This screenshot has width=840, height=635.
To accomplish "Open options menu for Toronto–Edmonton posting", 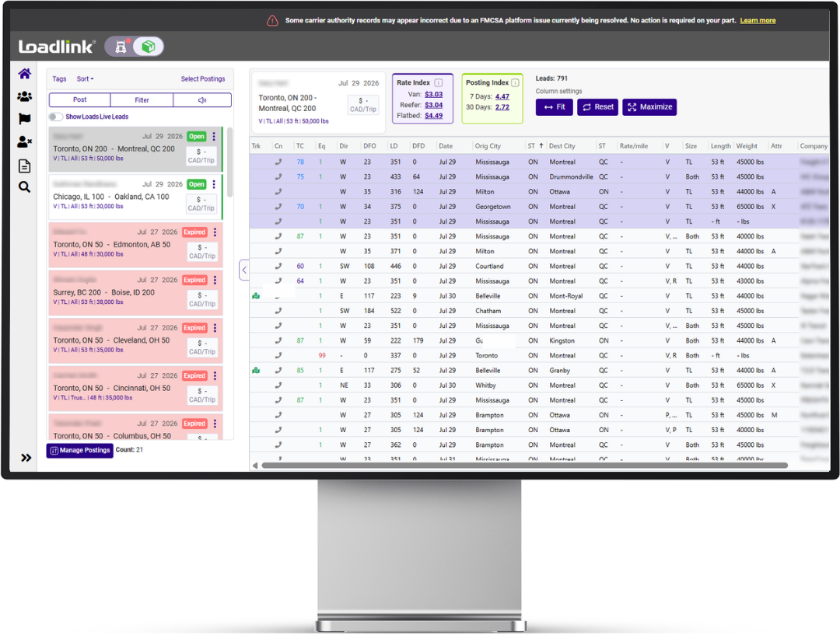I will pyautogui.click(x=215, y=232).
